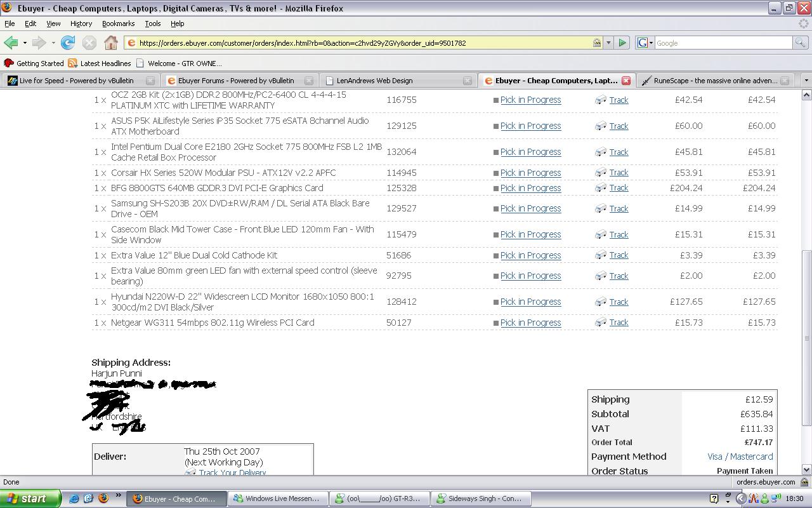Expand the address bar URL history dropdown
Screen dimensions: 812x508
point(608,43)
